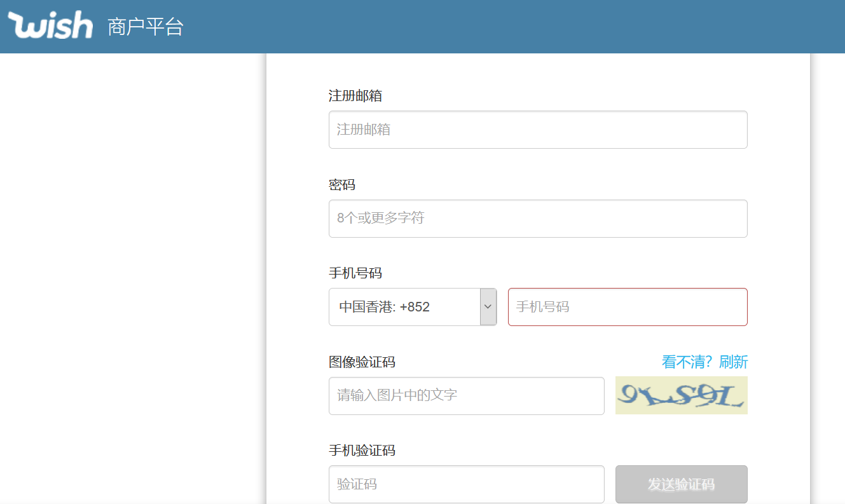845x504 pixels.
Task: Click the 密码 field label
Action: [342, 185]
